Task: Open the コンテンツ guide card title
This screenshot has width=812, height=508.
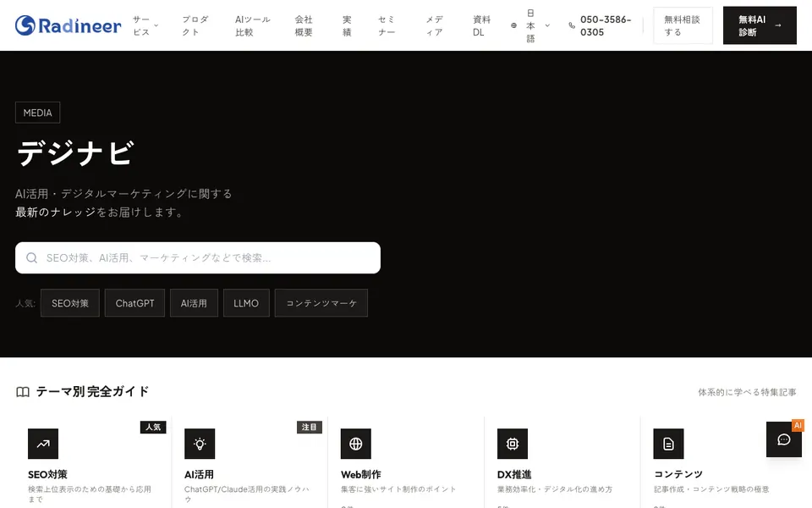Action: pos(678,474)
